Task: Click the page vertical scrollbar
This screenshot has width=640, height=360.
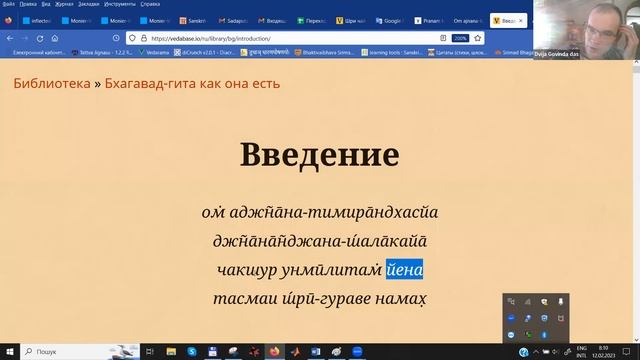Action: click(x=636, y=201)
